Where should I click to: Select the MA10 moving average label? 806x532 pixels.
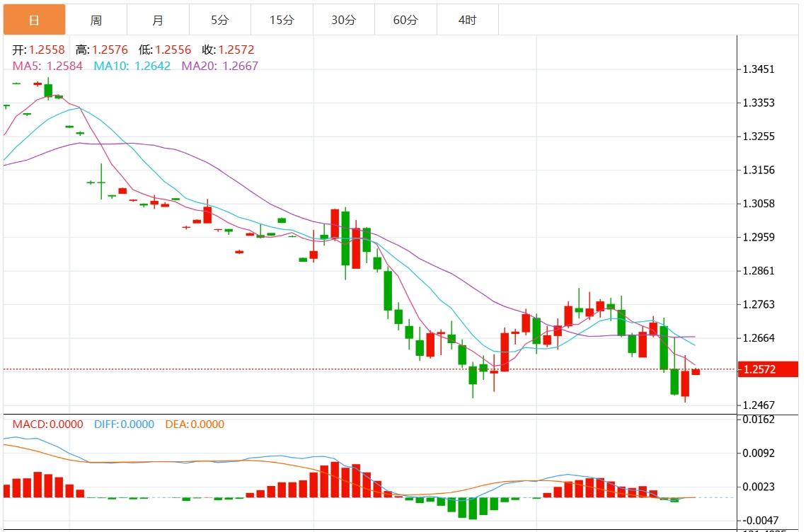pyautogui.click(x=132, y=66)
